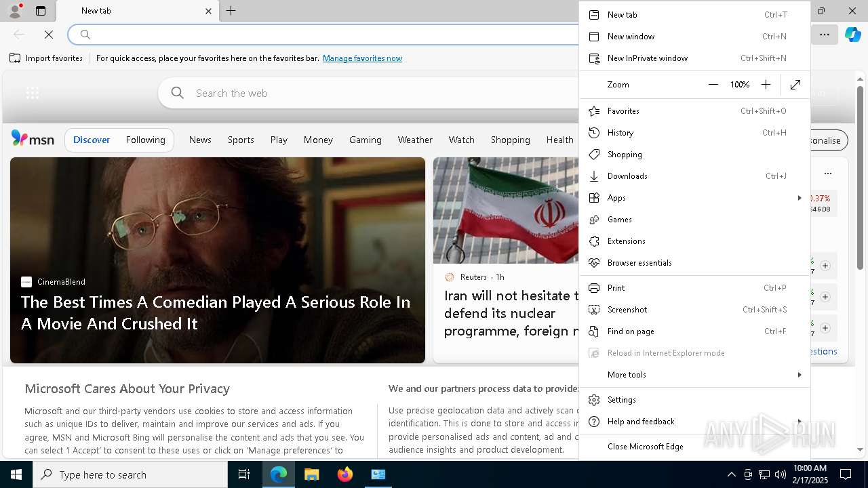The width and height of the screenshot is (868, 488).
Task: Open the Health category
Action: [x=559, y=140]
